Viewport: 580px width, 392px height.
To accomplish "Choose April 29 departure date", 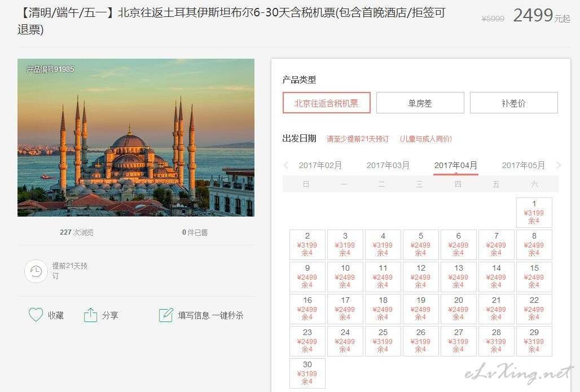I will (x=534, y=341).
